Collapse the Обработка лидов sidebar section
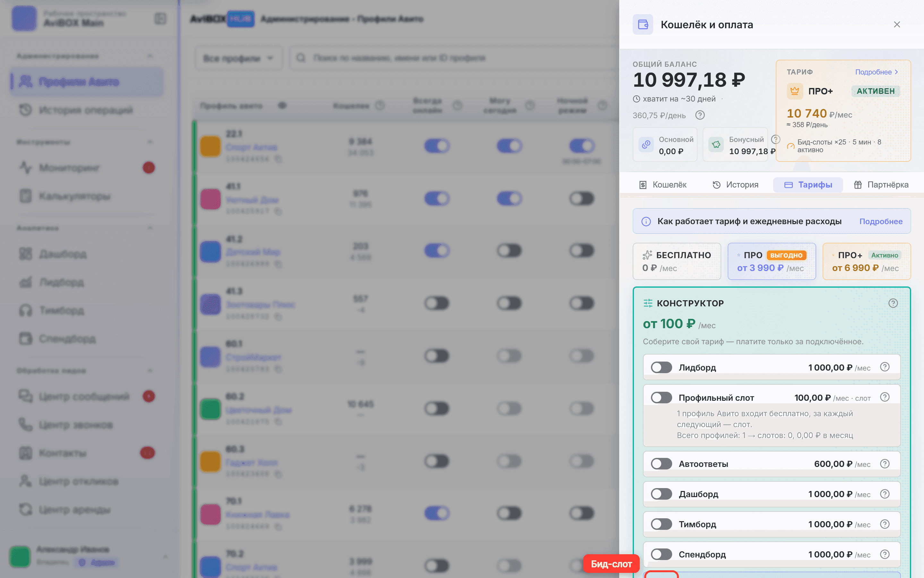924x578 pixels. (150, 371)
